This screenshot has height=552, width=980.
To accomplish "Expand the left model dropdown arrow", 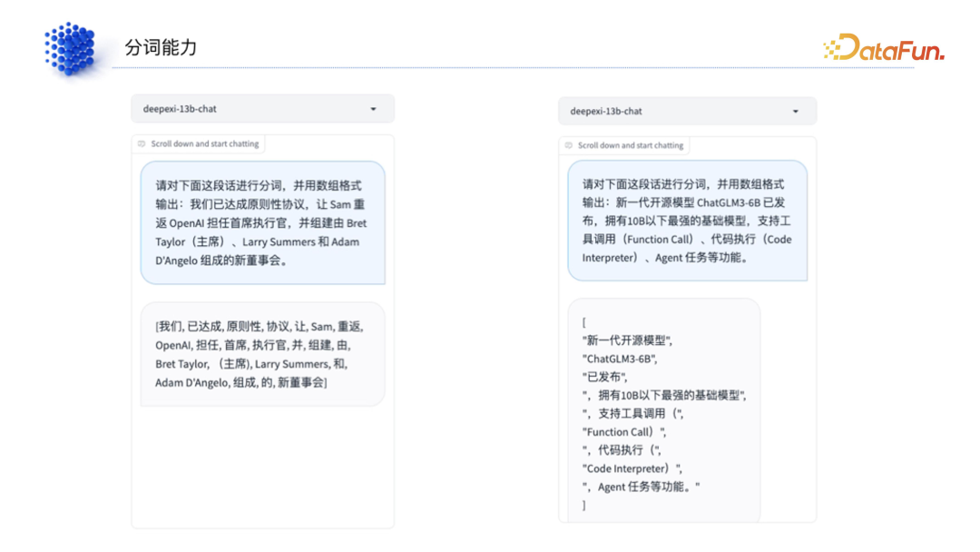I will tap(373, 109).
